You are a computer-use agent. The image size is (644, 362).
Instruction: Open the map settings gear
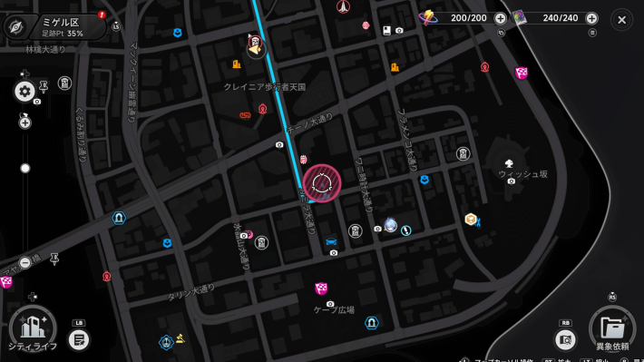point(24,92)
